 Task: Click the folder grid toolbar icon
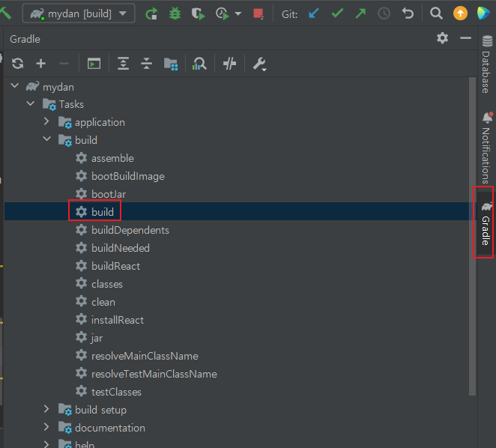click(x=171, y=64)
